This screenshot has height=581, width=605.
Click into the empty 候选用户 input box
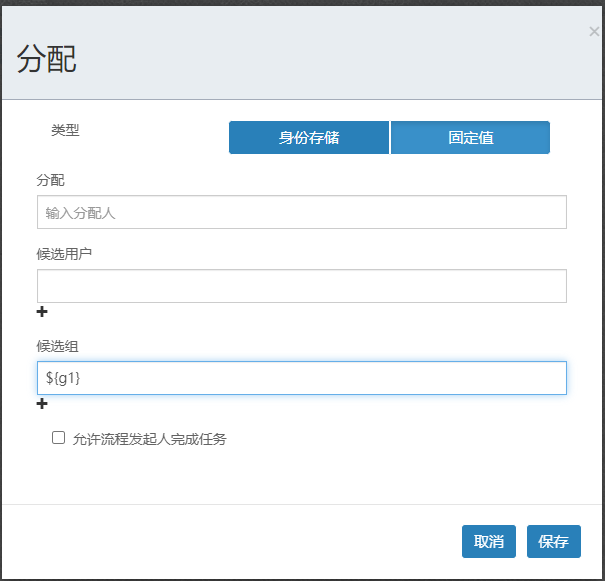301,286
